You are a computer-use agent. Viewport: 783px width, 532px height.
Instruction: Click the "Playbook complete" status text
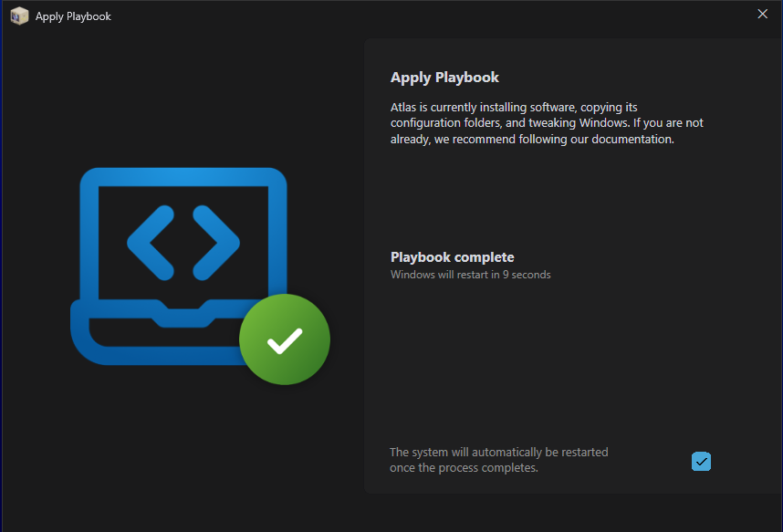point(452,257)
